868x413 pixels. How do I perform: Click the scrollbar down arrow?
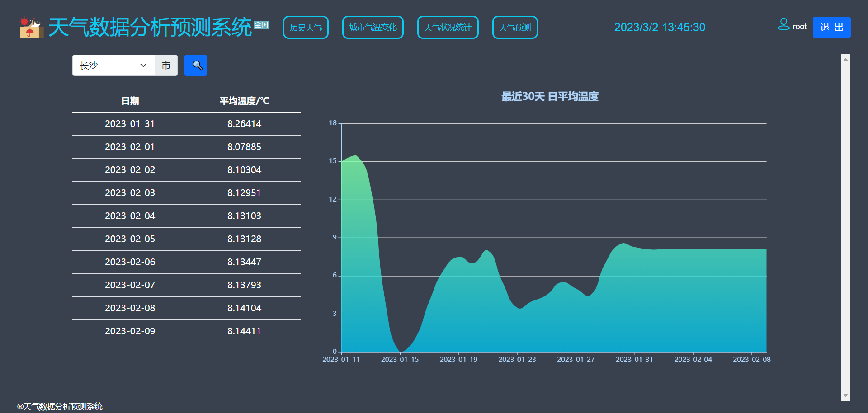[x=845, y=396]
